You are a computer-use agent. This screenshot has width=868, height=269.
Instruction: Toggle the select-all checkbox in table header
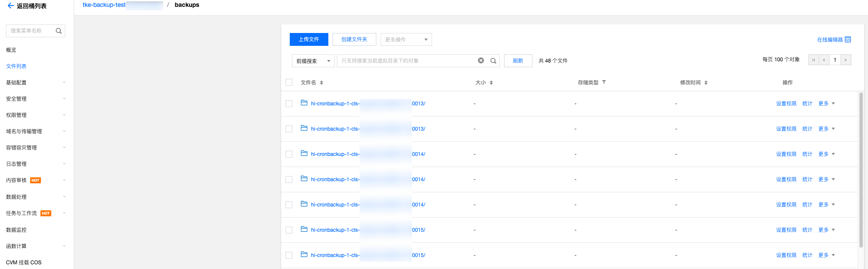pyautogui.click(x=289, y=82)
